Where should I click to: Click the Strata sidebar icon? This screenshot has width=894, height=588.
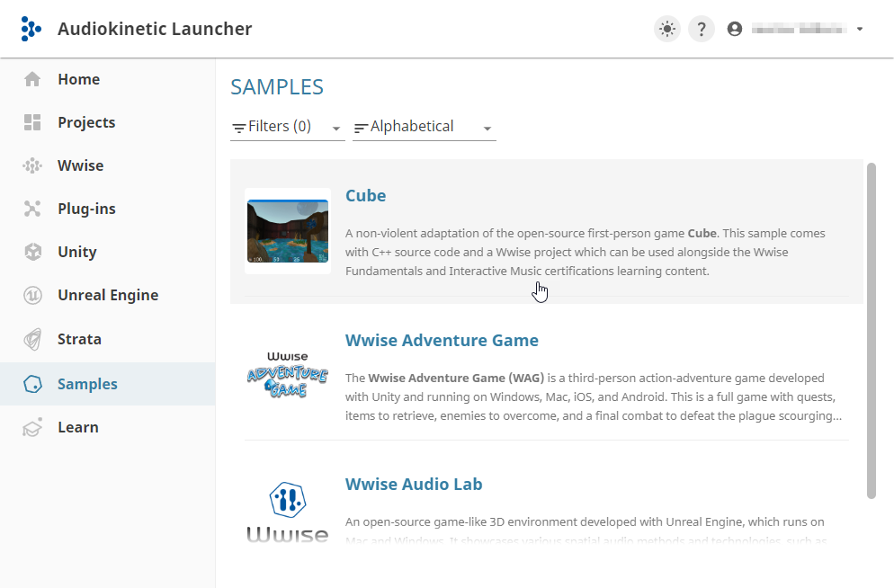(32, 339)
